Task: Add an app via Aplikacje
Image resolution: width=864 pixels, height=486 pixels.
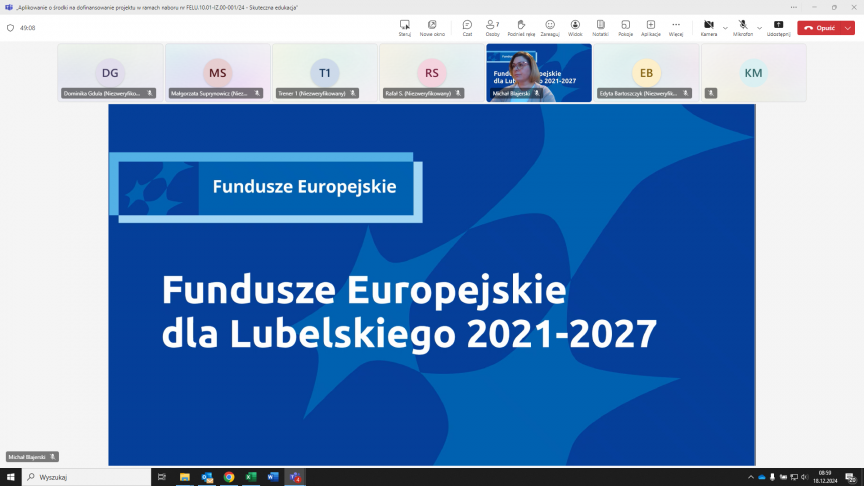Action: [x=651, y=28]
